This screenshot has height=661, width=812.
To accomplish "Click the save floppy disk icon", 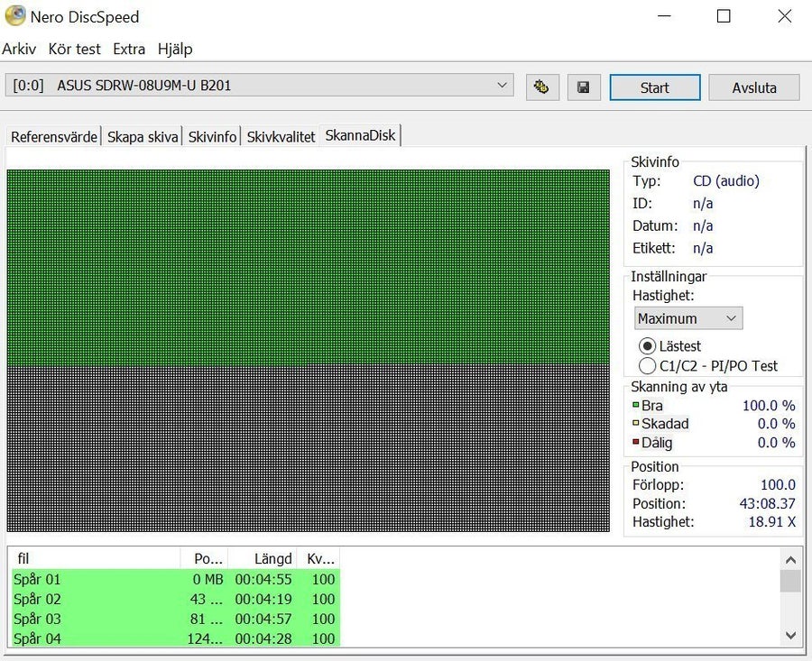I will pos(584,87).
